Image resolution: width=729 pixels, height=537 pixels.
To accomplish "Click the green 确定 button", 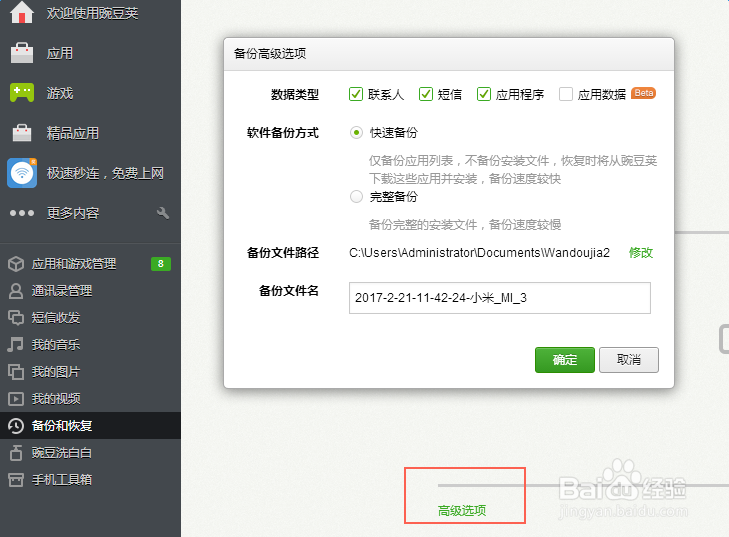I will [x=564, y=360].
